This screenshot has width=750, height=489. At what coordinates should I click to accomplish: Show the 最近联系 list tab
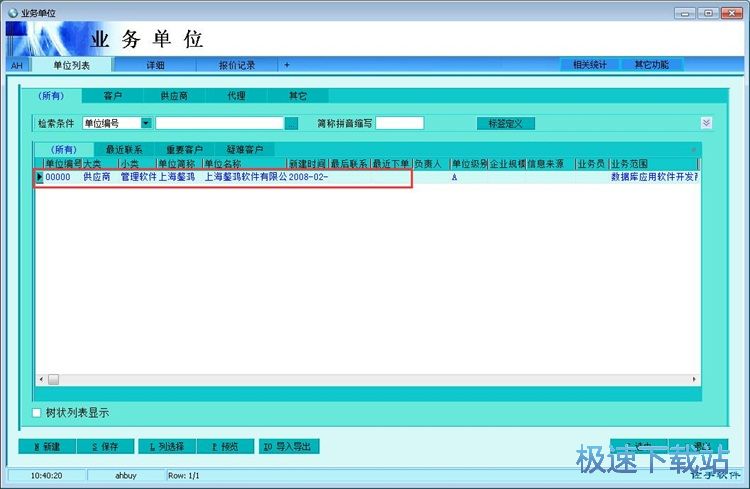coord(124,150)
